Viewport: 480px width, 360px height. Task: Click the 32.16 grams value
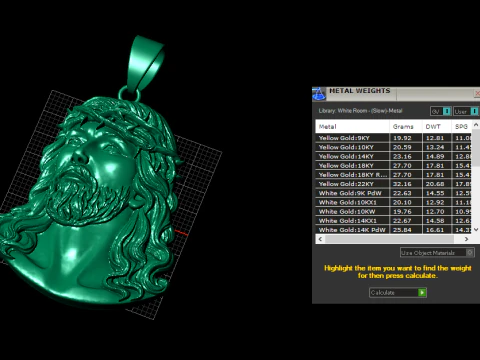402,184
